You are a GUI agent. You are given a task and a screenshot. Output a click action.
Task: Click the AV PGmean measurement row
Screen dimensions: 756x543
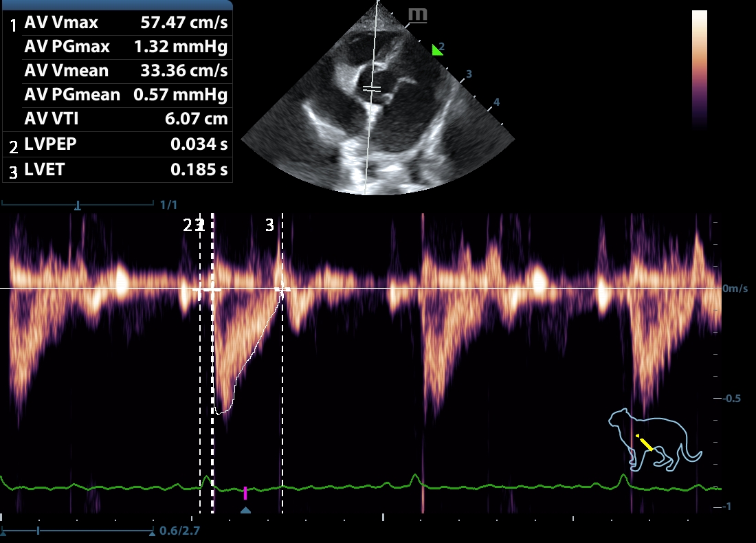(117, 95)
